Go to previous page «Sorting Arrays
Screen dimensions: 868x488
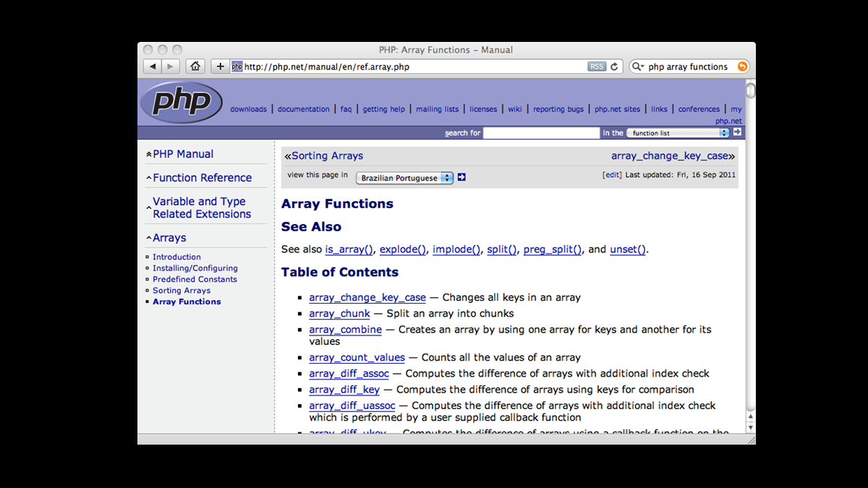click(x=324, y=155)
